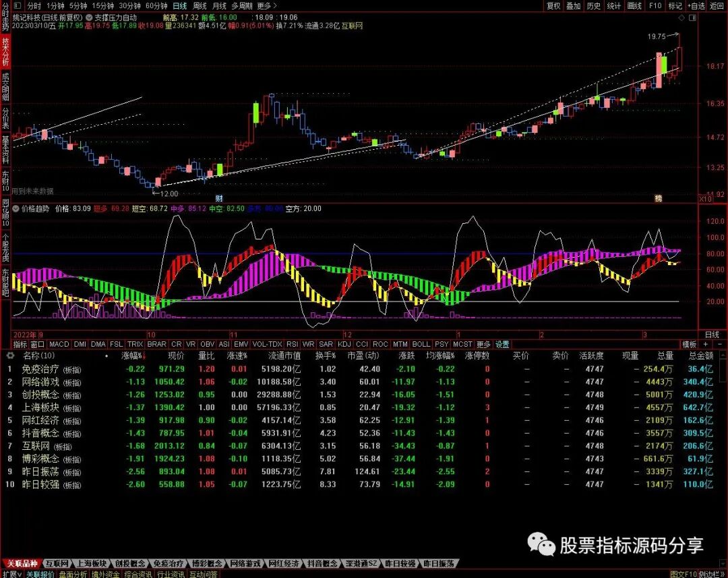Image resolution: width=728 pixels, height=578 pixels.
Task: Select the MACD indicator
Action: pos(59,344)
